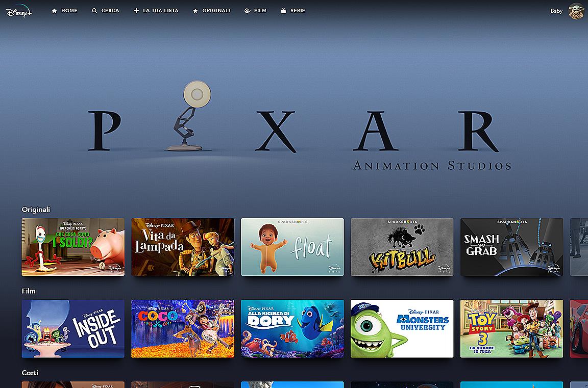588x388 pixels.
Task: Open the ORIGINALI section
Action: click(216, 11)
